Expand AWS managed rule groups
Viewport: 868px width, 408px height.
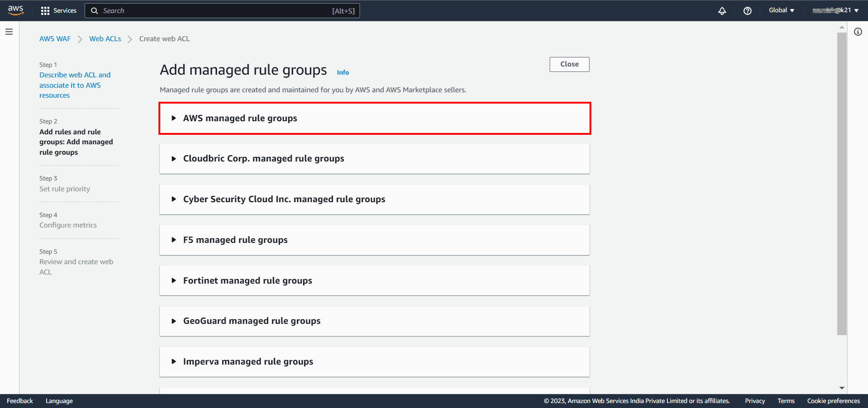tap(240, 118)
